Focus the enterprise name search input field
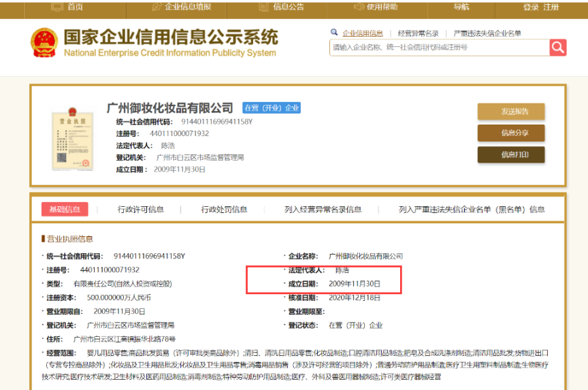Image resolution: width=588 pixels, height=390 pixels. click(440, 48)
